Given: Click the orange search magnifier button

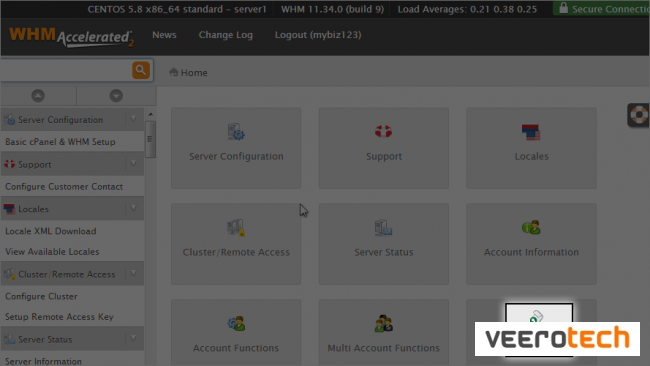Looking at the screenshot, I should click(141, 70).
